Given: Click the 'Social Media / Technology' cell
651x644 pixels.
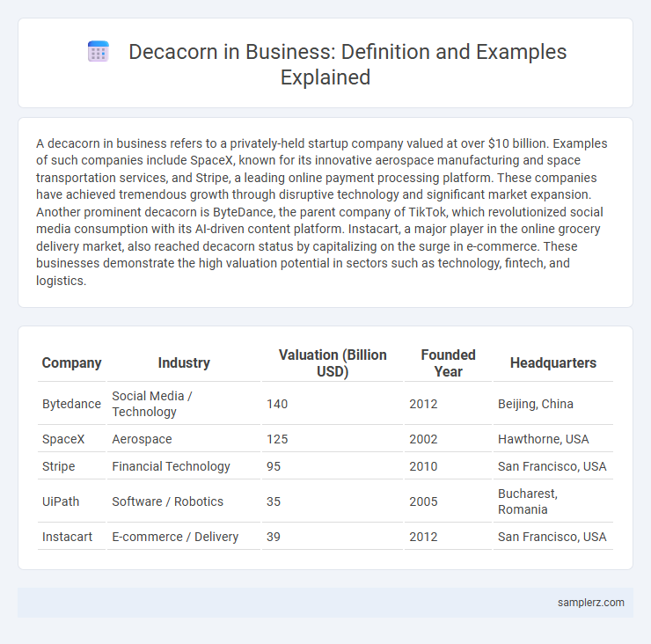Looking at the screenshot, I should tap(184, 404).
